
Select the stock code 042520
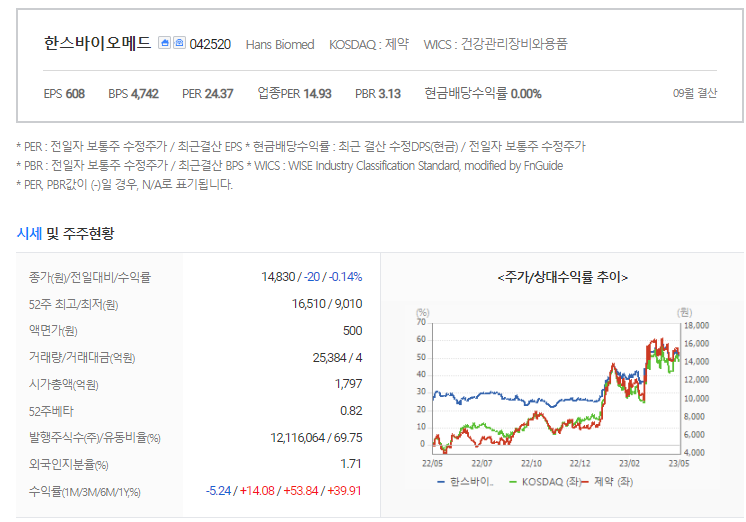coord(210,45)
